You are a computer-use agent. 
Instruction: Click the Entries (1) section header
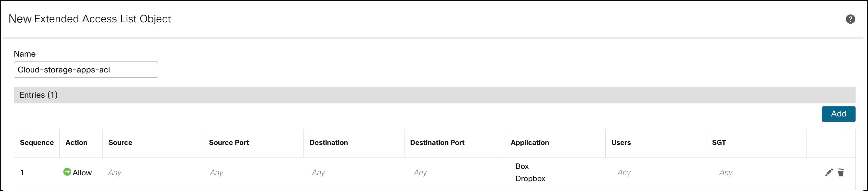39,95
